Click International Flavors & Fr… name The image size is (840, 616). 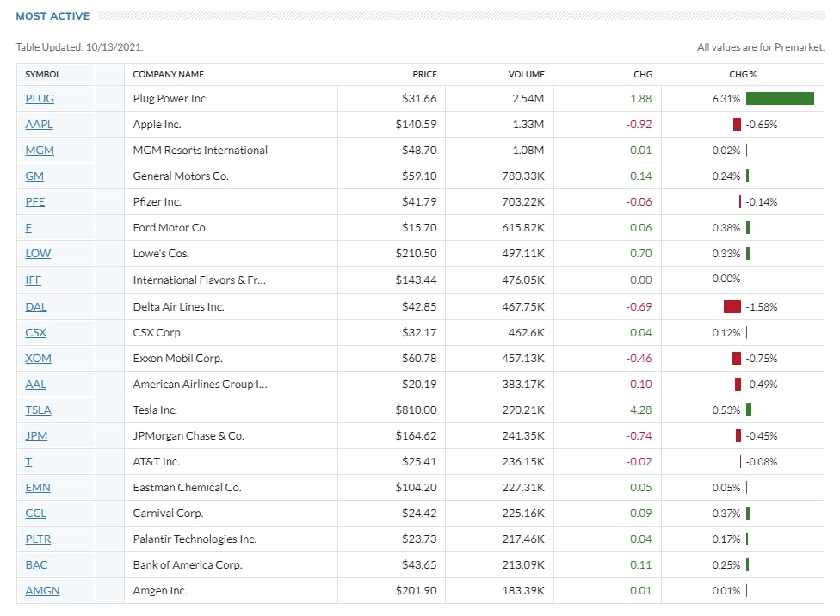(200, 280)
